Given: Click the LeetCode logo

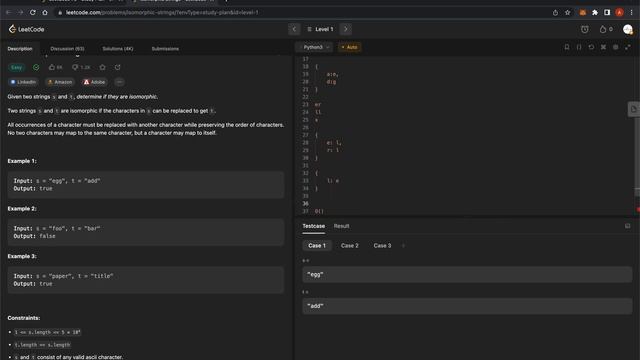Looking at the screenshot, I should [x=26, y=29].
